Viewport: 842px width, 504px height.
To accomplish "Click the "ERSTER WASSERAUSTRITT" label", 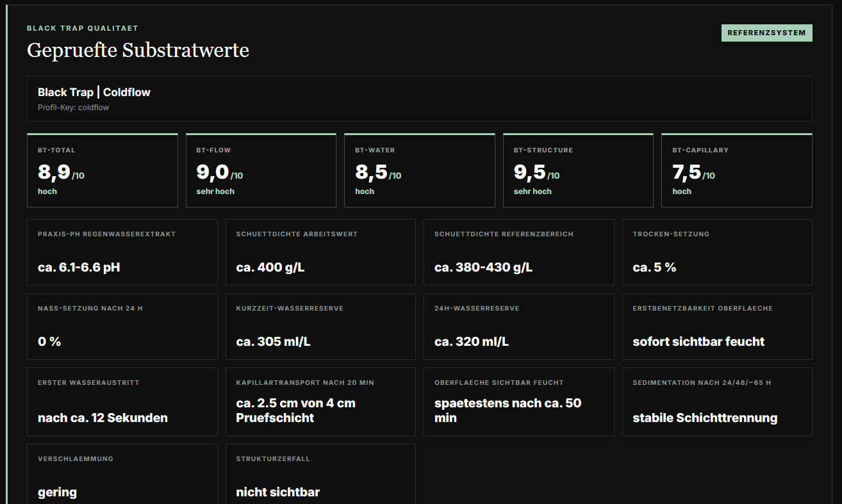I will [x=88, y=382].
